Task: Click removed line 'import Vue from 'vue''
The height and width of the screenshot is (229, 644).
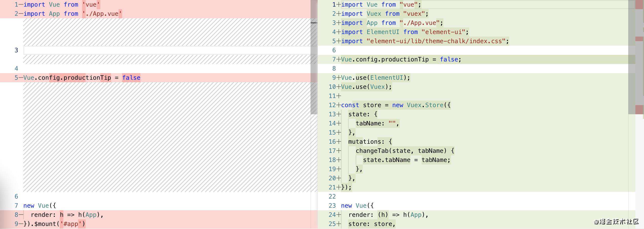Action: [62, 5]
